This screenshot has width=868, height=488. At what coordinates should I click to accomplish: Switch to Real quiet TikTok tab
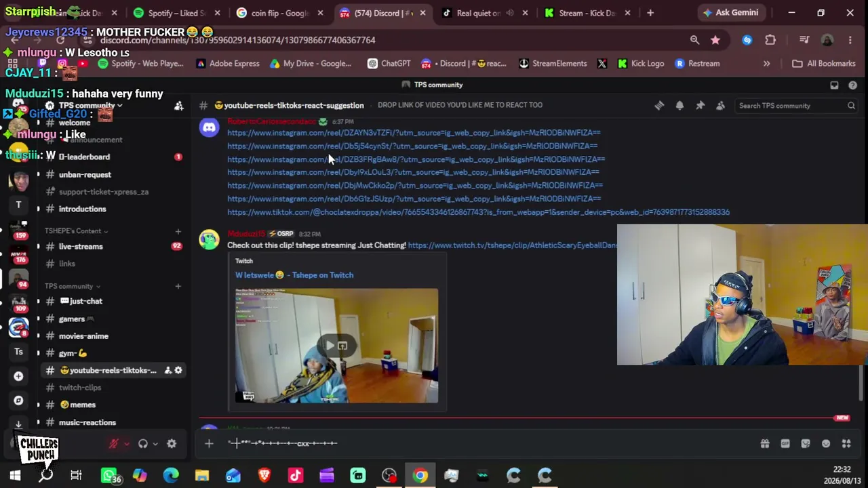[485, 13]
